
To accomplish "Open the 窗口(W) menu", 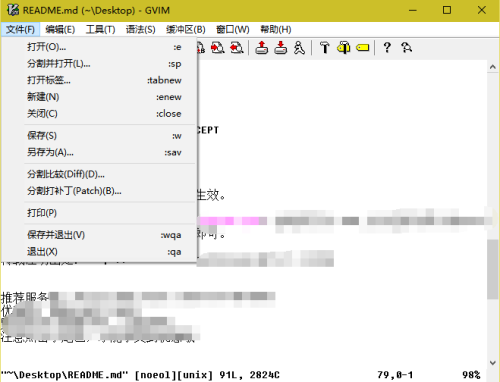I will pyautogui.click(x=233, y=29).
